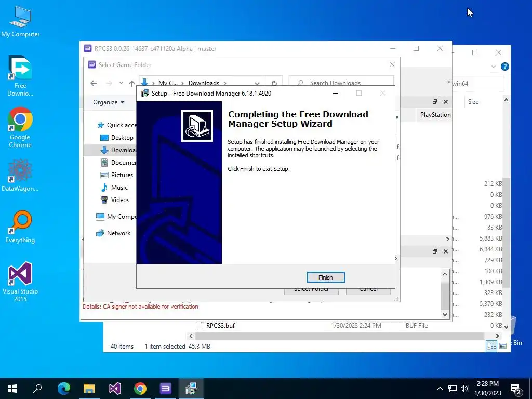Close the upper RPCS3 docked panel

(445, 102)
